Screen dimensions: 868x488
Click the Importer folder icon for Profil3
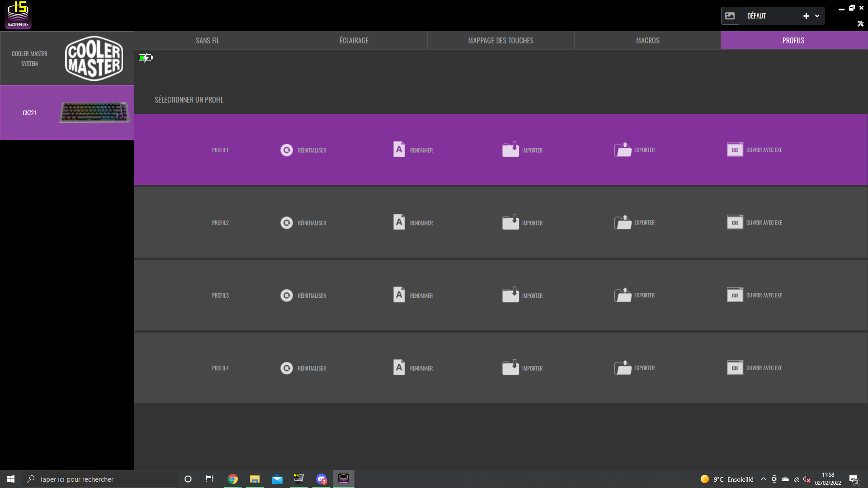click(510, 295)
